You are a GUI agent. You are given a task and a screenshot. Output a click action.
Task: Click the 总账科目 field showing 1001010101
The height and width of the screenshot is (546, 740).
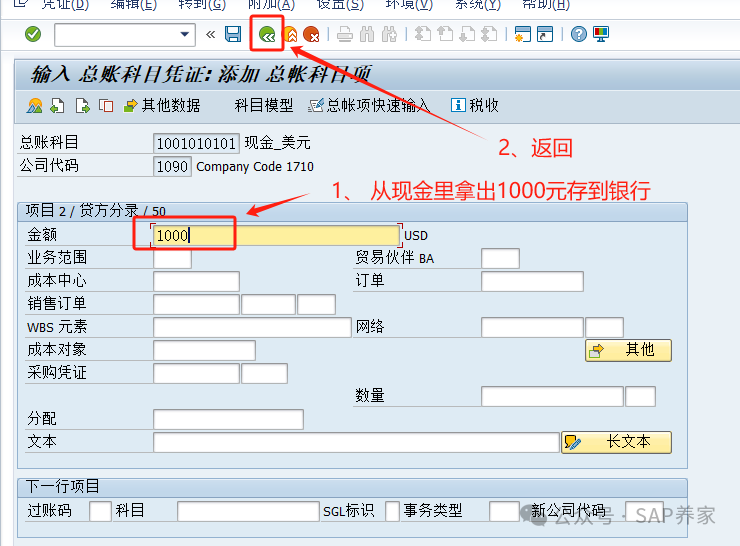coord(196,143)
